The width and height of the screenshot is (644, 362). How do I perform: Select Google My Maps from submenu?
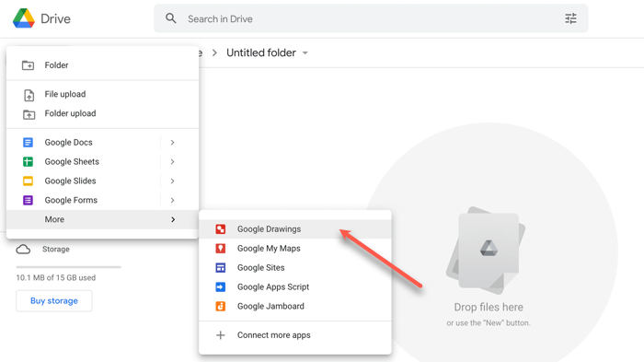pyautogui.click(x=295, y=249)
